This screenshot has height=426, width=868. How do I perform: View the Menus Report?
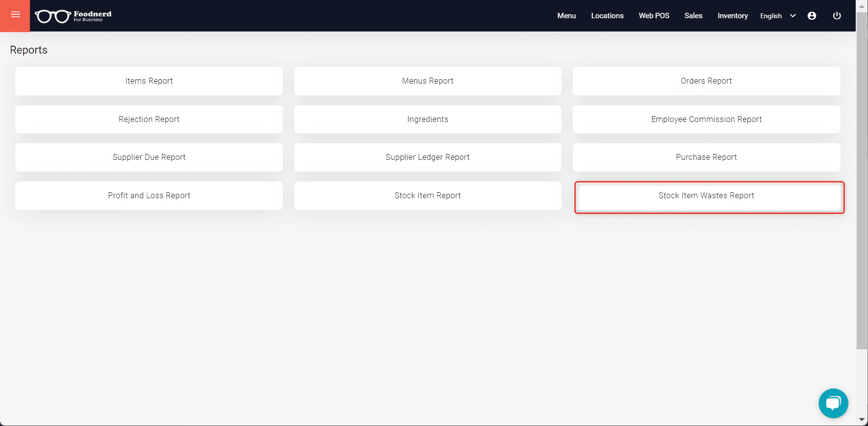point(428,81)
